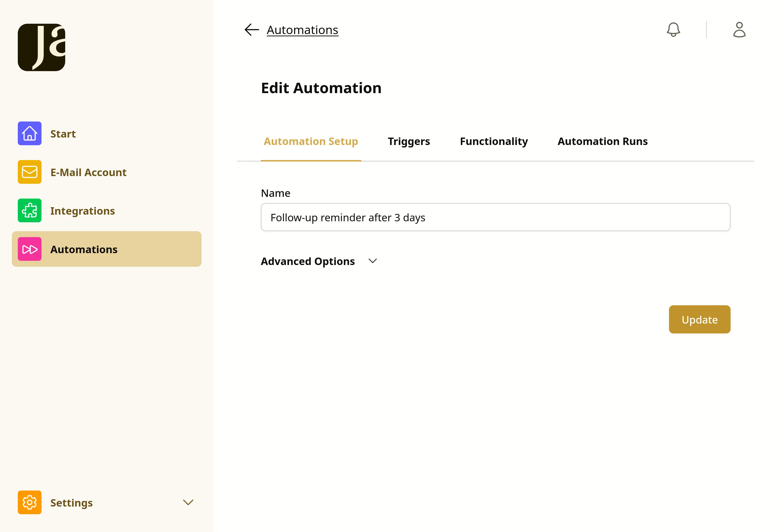The image size is (778, 532).
Task: Click the Integrations puzzle piece icon
Action: pos(29,211)
